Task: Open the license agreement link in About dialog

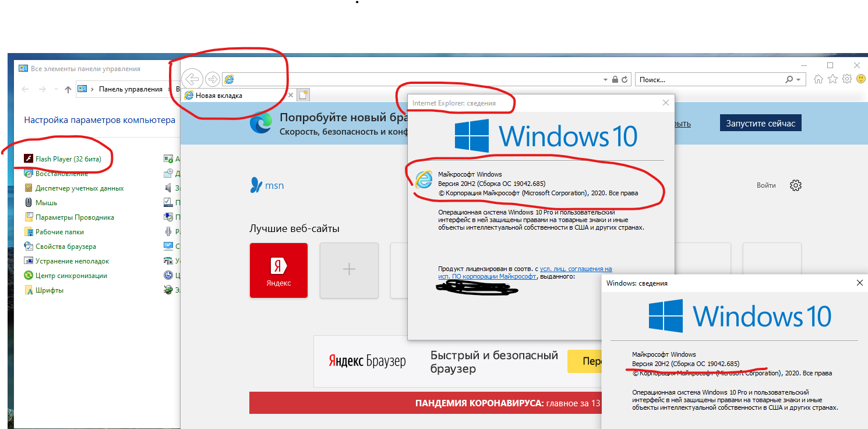Action: pyautogui.click(x=576, y=269)
